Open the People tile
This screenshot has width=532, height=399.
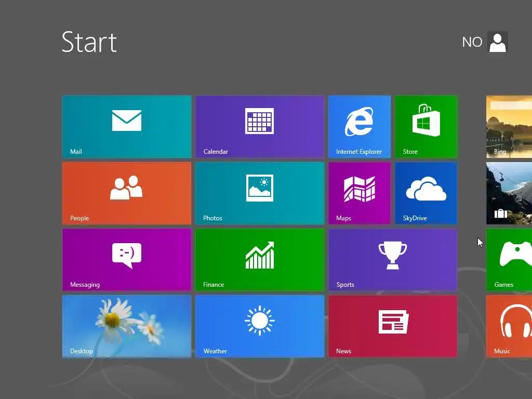pyautogui.click(x=127, y=193)
